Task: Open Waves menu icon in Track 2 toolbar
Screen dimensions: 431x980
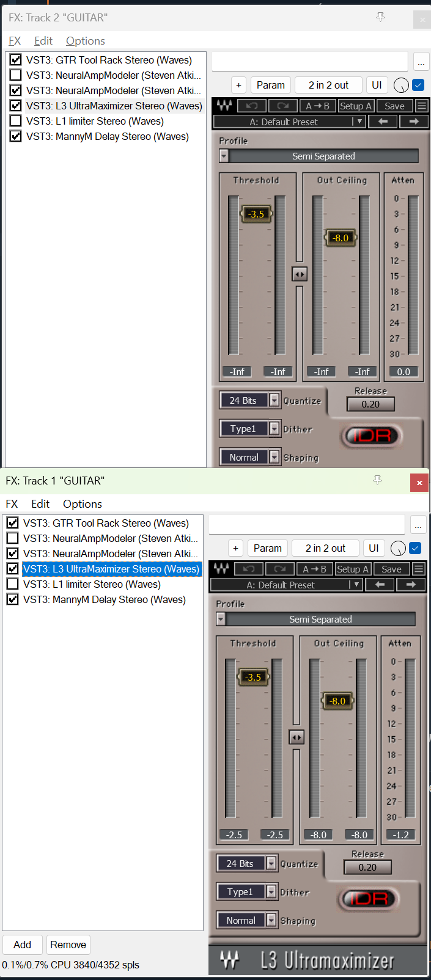Action: click(x=421, y=106)
